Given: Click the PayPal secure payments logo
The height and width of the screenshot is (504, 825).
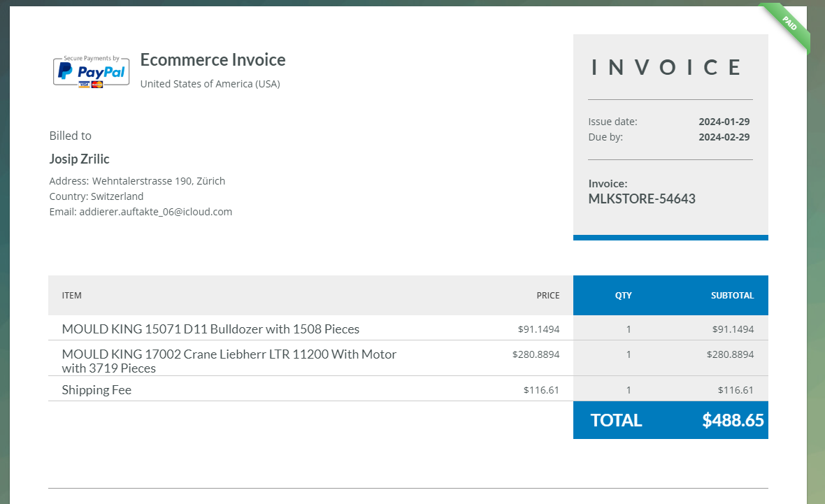Looking at the screenshot, I should tap(91, 72).
